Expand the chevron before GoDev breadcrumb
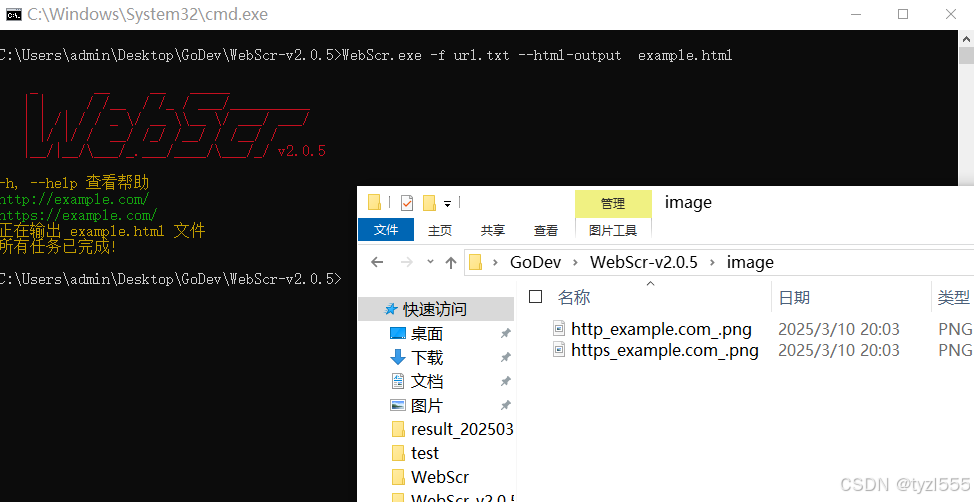 [x=495, y=263]
